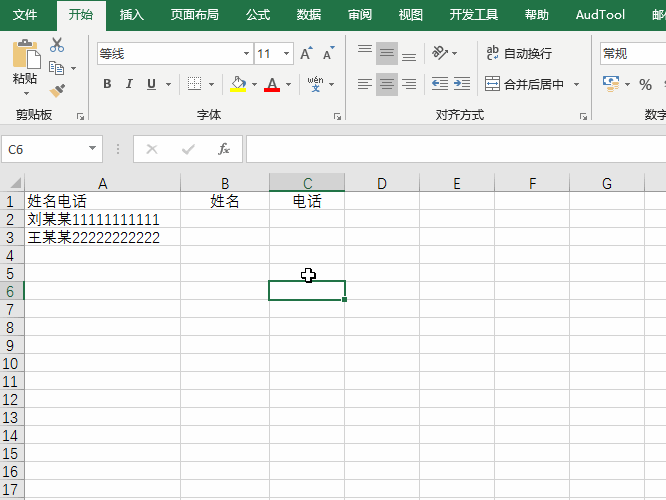Open underline style dropdown arrow
Screen dimensions: 666x500
tap(168, 84)
